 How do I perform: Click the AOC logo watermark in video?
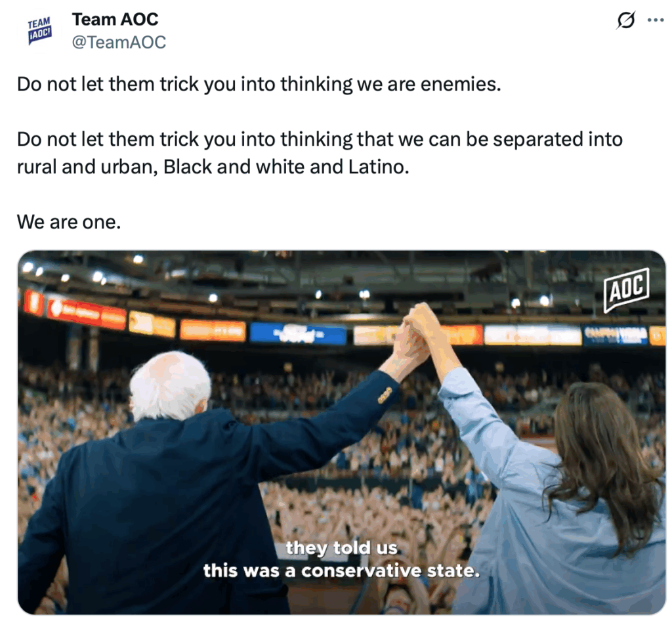pyautogui.click(x=627, y=289)
